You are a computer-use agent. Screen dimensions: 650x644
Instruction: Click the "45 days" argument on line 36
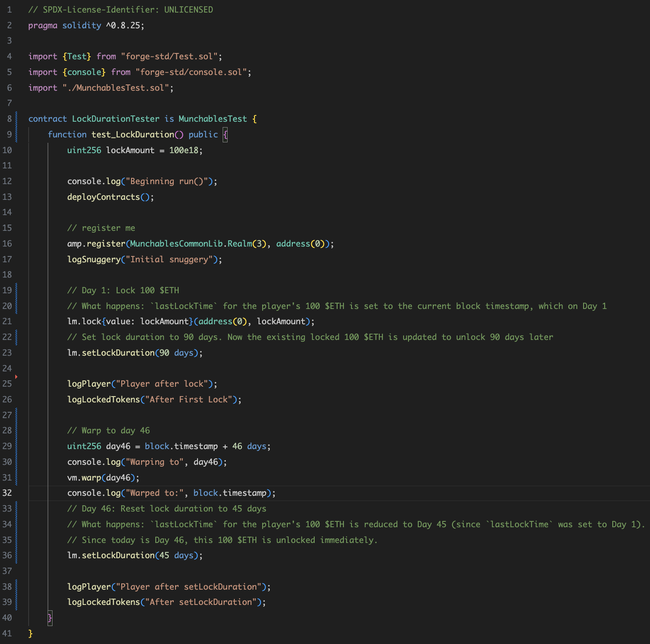click(176, 555)
